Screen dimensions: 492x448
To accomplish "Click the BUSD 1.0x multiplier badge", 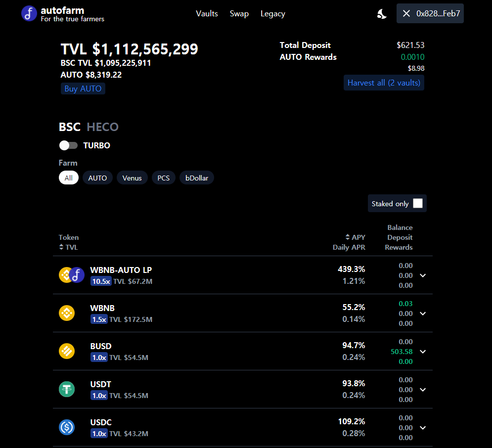I will (x=99, y=358).
